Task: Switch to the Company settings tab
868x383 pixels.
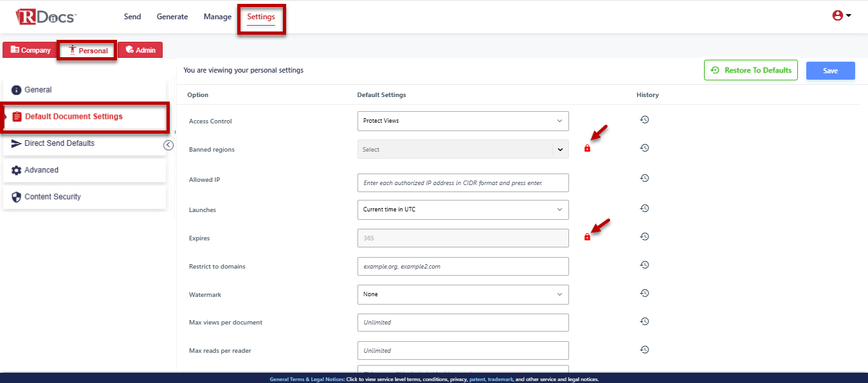Action: tap(30, 50)
